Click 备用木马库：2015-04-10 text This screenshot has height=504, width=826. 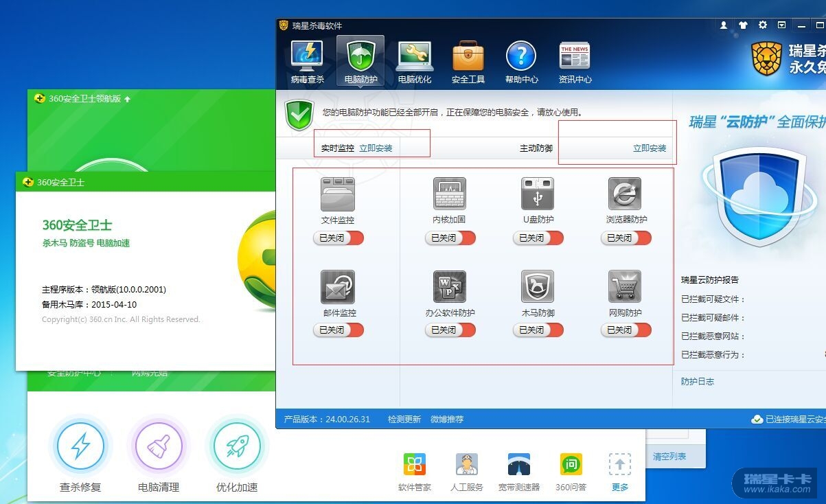[x=89, y=304]
